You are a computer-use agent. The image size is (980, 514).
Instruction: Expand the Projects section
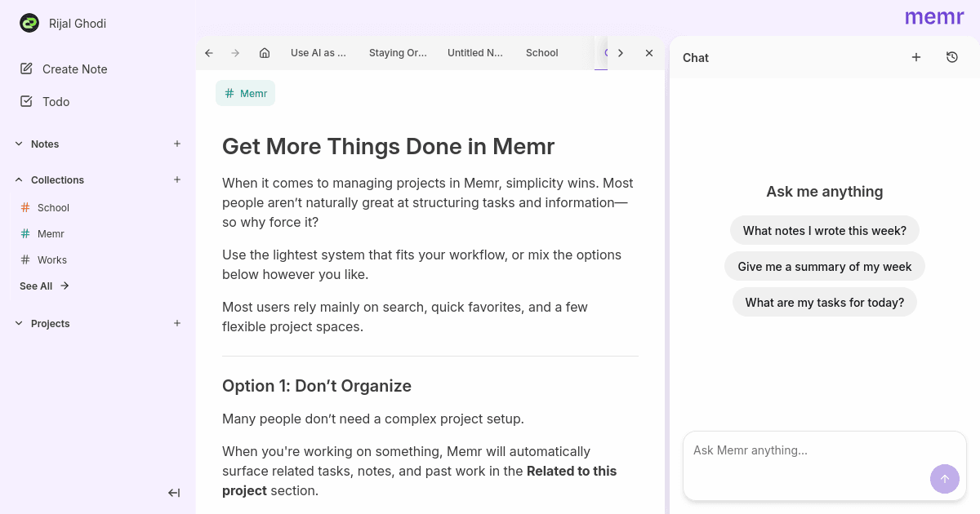pos(18,323)
